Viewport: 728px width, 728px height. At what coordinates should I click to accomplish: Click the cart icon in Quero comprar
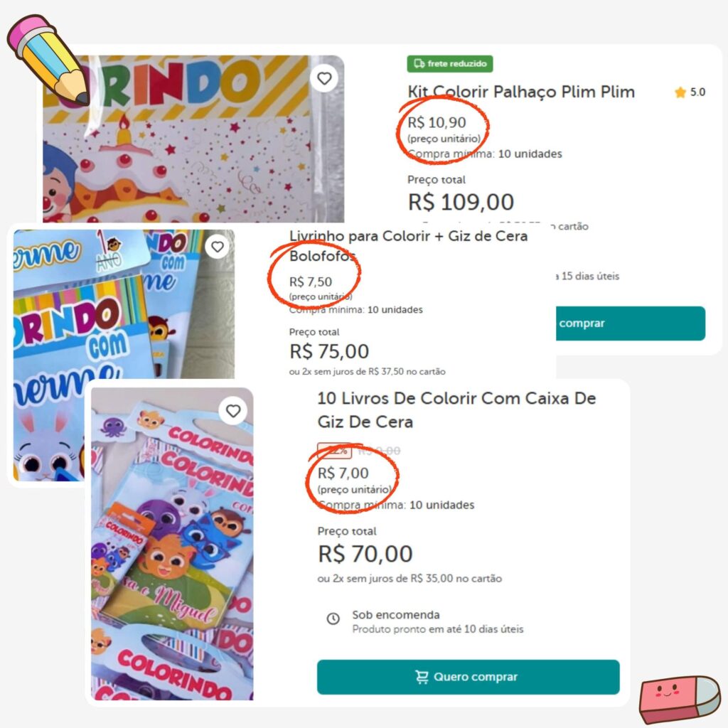(422, 677)
